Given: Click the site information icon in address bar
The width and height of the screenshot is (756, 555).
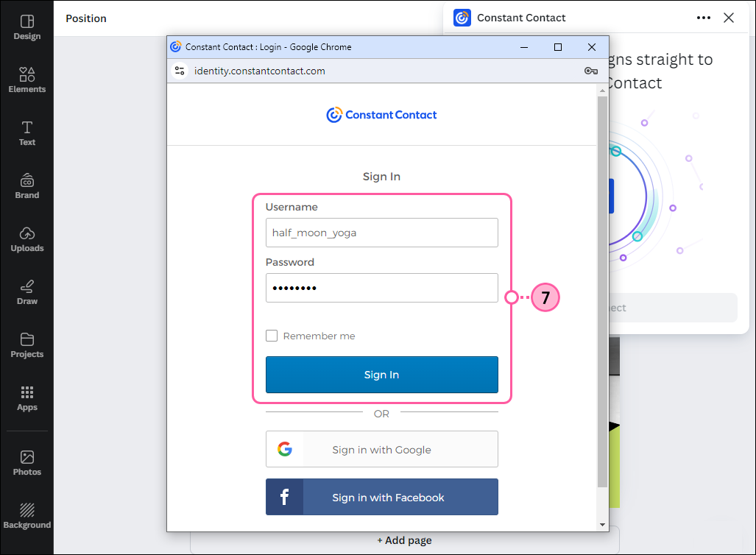Looking at the screenshot, I should pyautogui.click(x=180, y=71).
